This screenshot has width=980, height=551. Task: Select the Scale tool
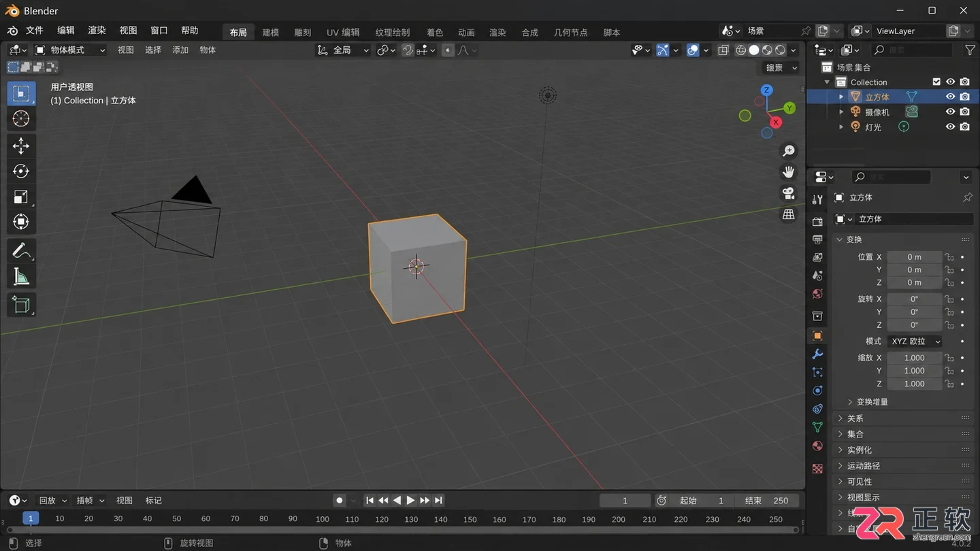click(21, 197)
